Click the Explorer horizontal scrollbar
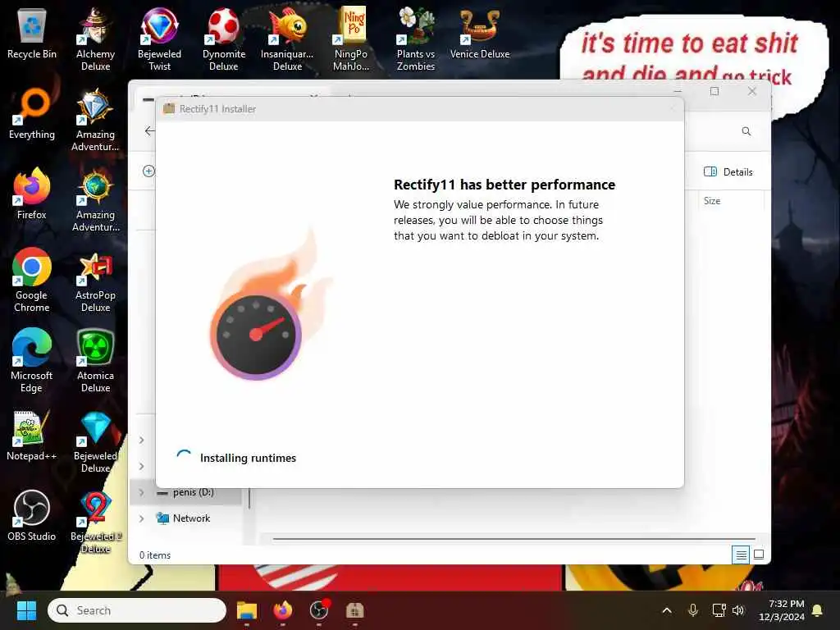The height and width of the screenshot is (630, 840). coord(514,538)
